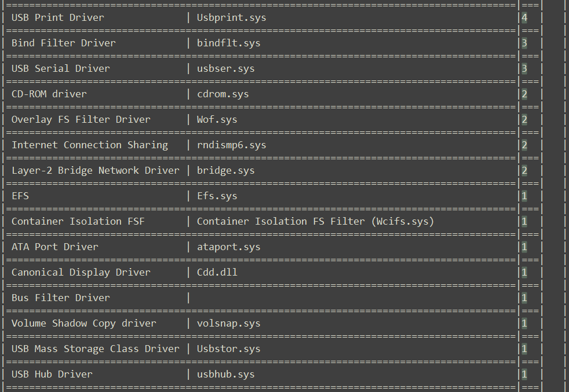The image size is (569, 392).
Task: Select volsnap.sys in the table
Action: click(228, 323)
